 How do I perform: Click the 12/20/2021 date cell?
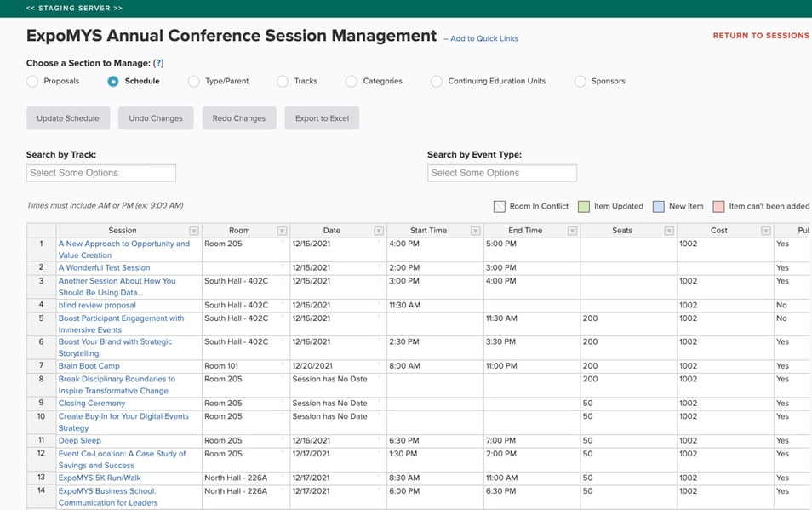click(338, 365)
